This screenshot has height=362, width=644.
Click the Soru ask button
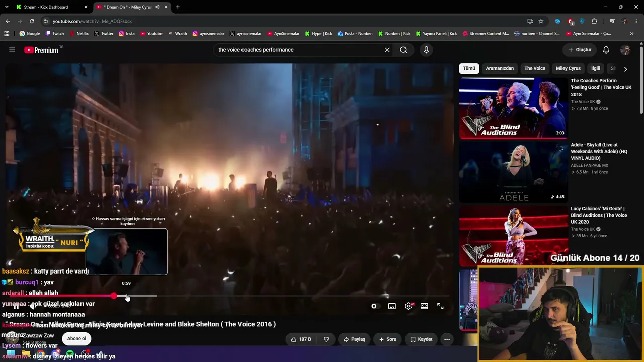coord(388,339)
